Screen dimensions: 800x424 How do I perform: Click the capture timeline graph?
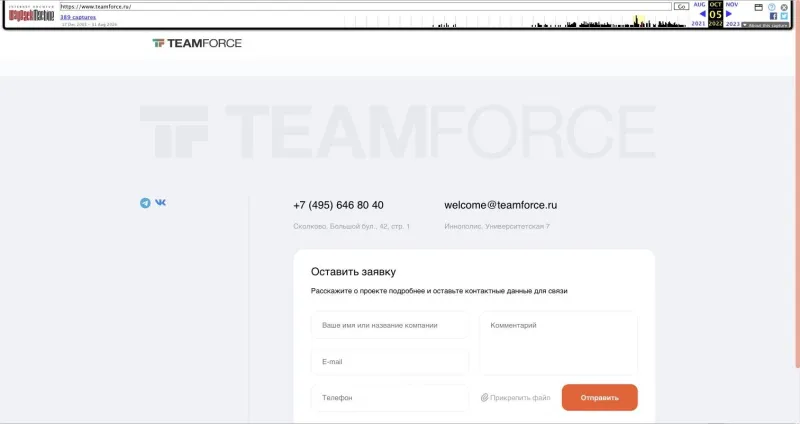click(x=515, y=21)
